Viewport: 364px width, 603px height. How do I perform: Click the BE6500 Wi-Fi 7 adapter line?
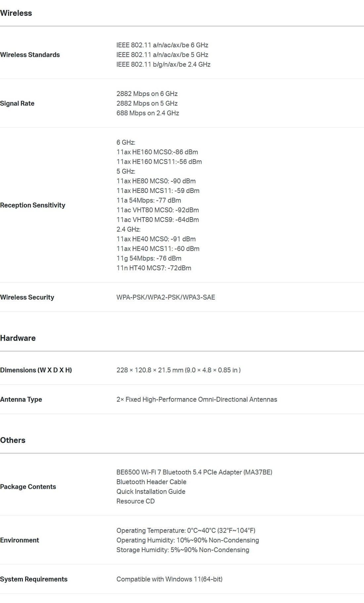click(x=194, y=472)
